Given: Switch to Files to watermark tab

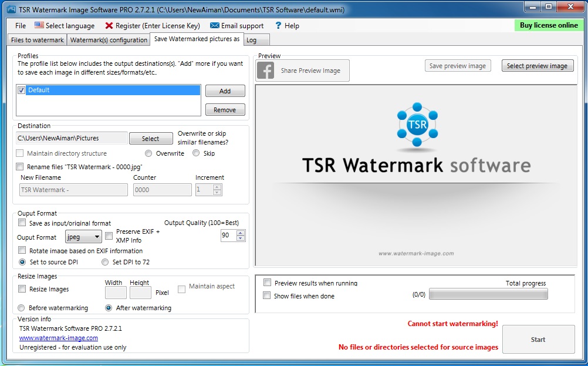Looking at the screenshot, I should (37, 40).
